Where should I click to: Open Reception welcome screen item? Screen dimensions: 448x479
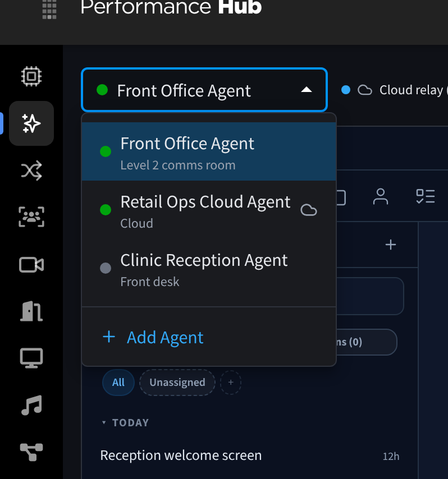pos(249,455)
